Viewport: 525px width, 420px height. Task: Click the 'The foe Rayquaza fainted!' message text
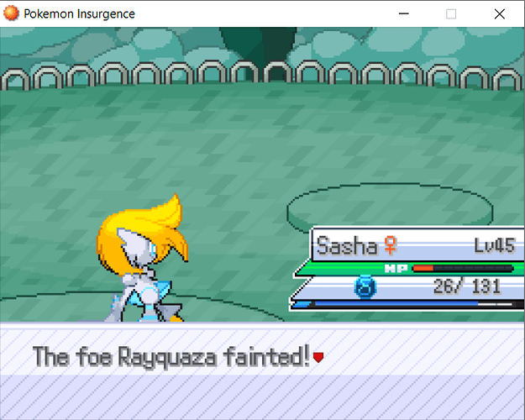pos(171,357)
